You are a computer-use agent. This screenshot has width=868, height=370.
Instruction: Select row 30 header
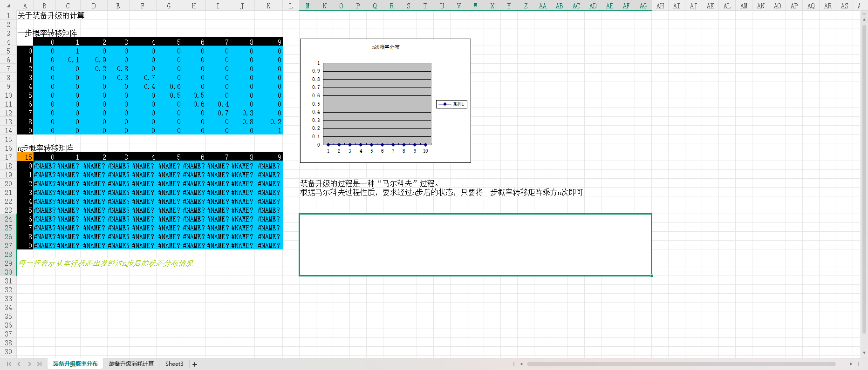click(8, 272)
